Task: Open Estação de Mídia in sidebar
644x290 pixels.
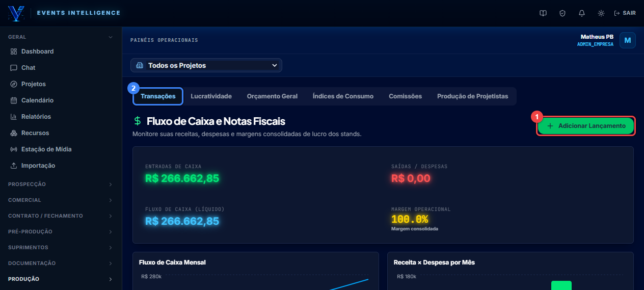Action: (x=61, y=149)
